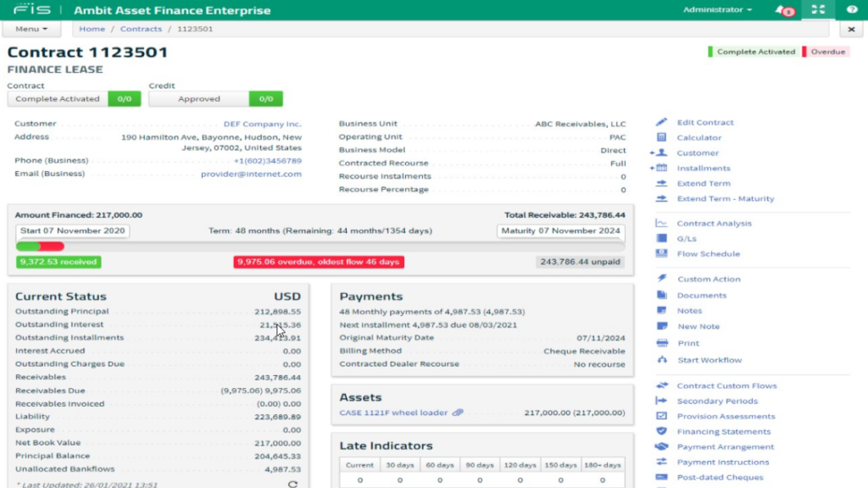Click the Overdue status tag
The height and width of the screenshot is (488, 868).
point(827,52)
